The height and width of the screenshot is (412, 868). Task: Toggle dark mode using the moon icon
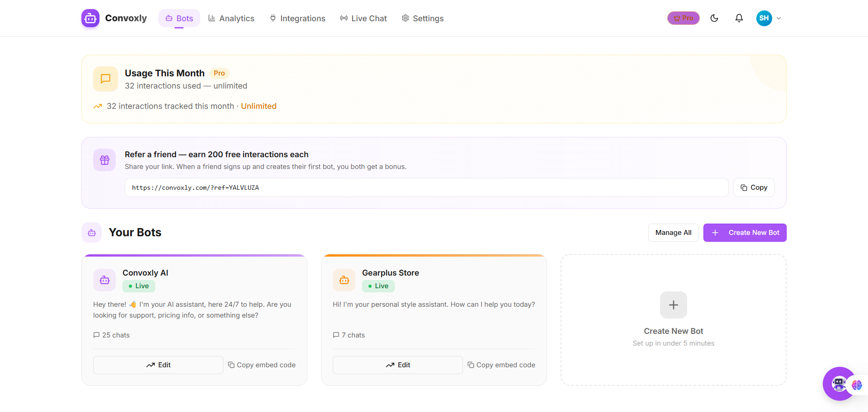coord(714,18)
